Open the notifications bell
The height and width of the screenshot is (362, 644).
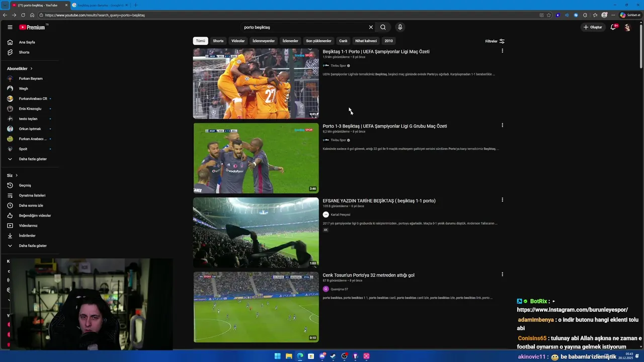[613, 27]
